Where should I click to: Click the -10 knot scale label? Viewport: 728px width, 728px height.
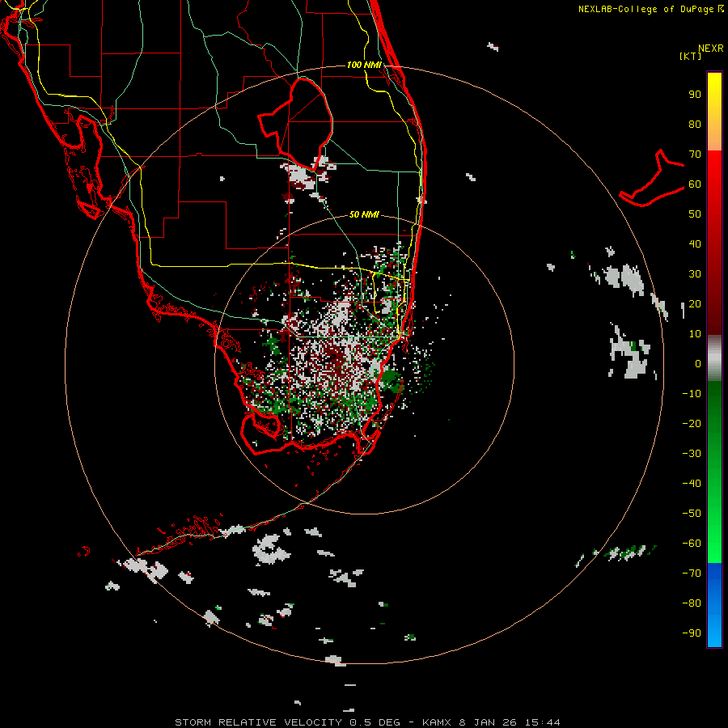[x=692, y=394]
